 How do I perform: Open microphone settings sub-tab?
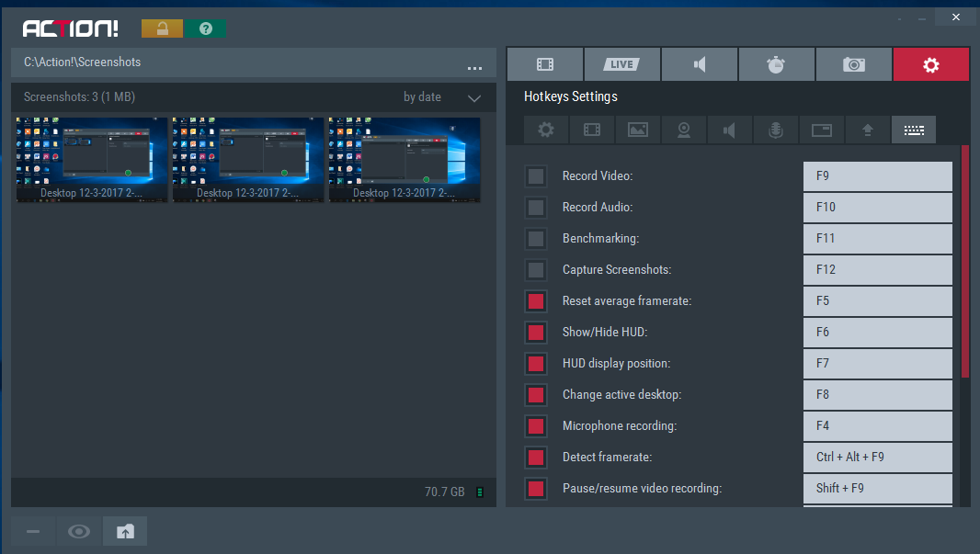(x=775, y=130)
